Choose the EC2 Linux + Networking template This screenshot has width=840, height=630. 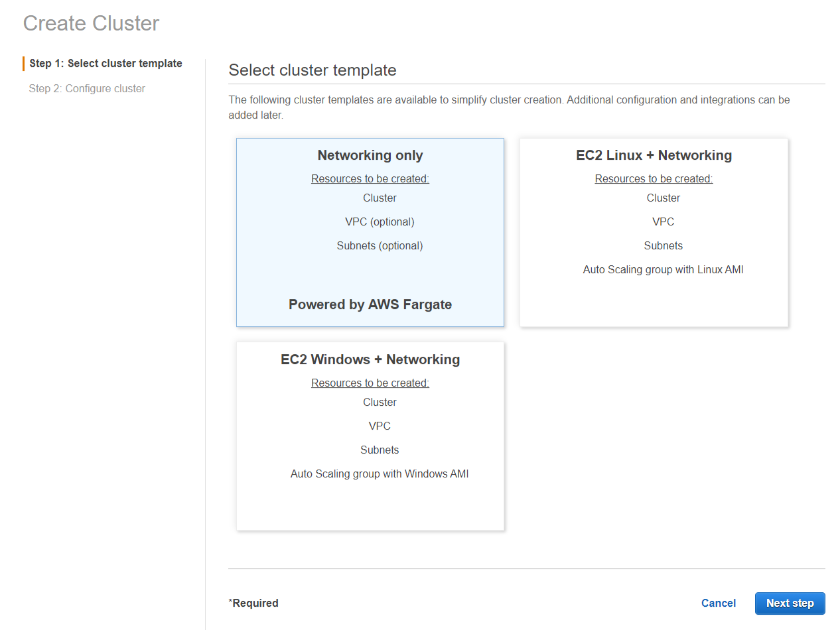[654, 232]
